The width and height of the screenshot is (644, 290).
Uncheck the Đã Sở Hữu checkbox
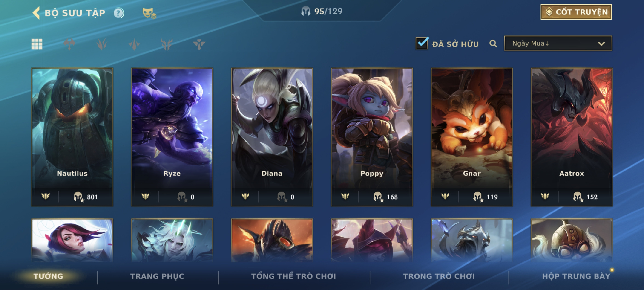coord(422,43)
